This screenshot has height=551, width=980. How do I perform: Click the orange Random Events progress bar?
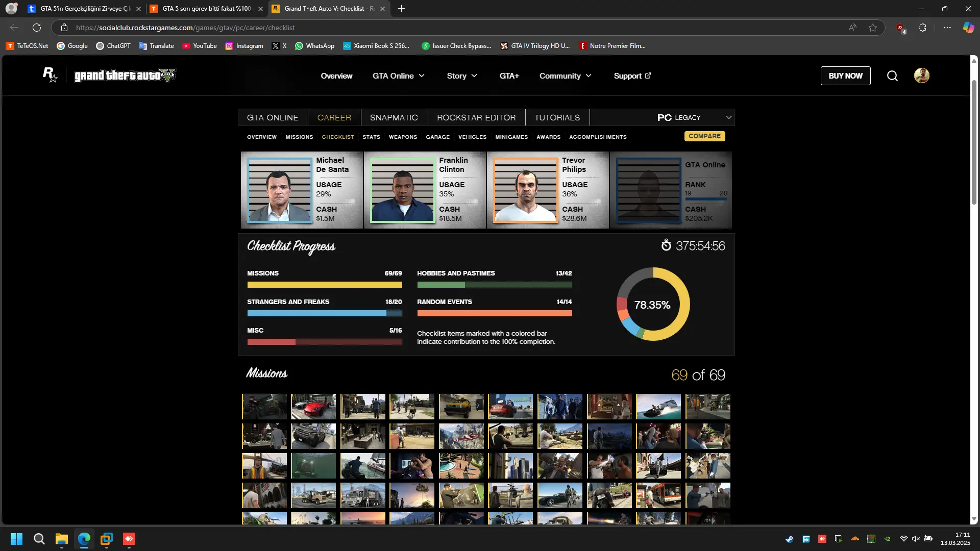[495, 313]
